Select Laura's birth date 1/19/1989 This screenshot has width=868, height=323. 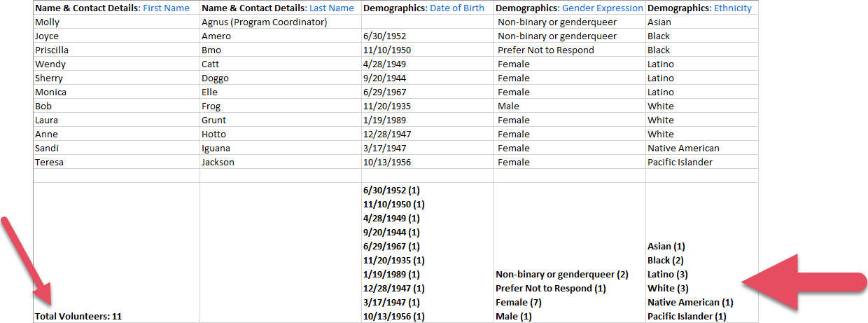428,120
